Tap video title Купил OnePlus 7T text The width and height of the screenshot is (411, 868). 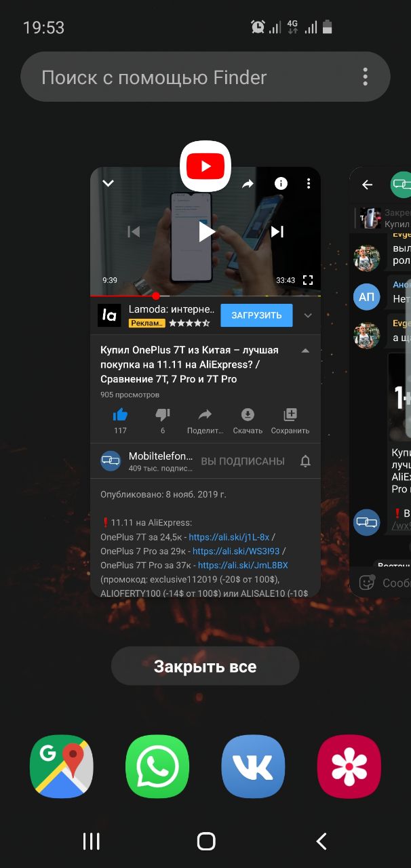pyautogui.click(x=189, y=365)
